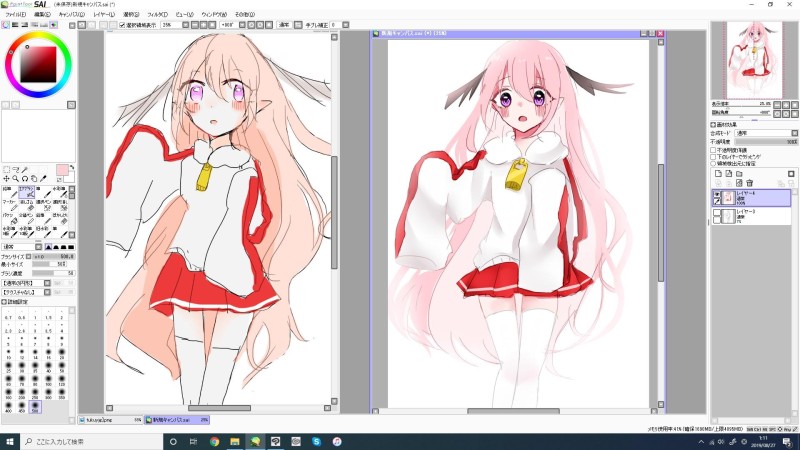
Task: Open the zoom percentage dropdown in toolbar
Action: (x=185, y=24)
